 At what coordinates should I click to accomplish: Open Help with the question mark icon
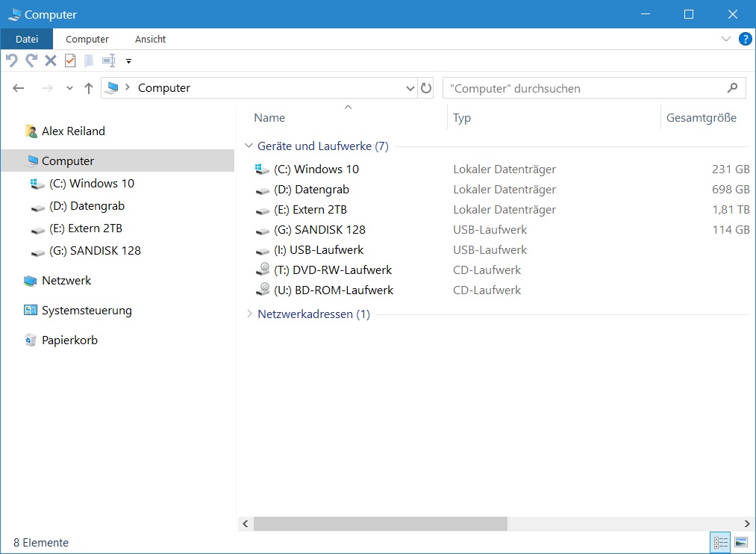(745, 39)
